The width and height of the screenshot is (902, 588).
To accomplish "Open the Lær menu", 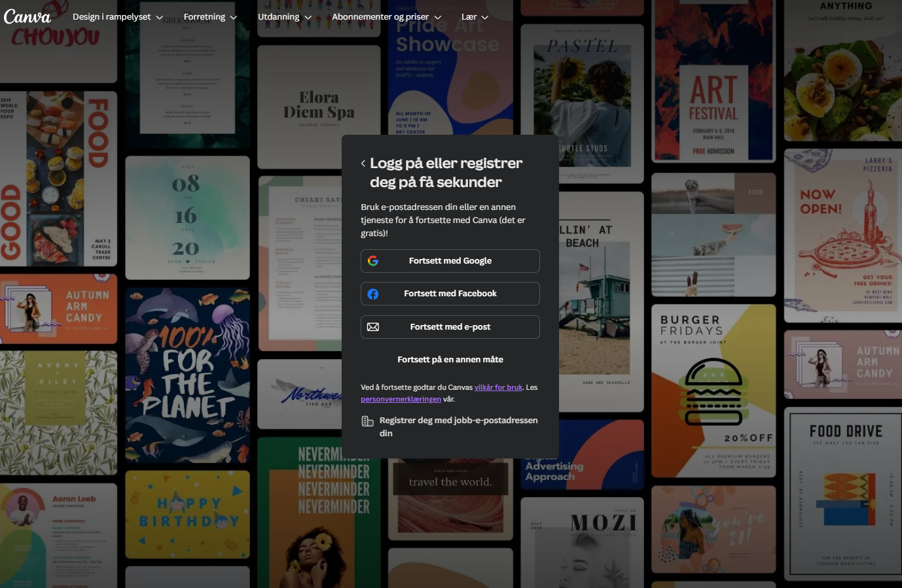I will [475, 17].
